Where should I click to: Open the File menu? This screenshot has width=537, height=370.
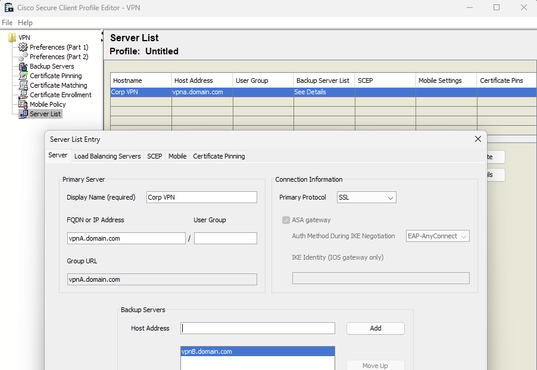(x=7, y=23)
